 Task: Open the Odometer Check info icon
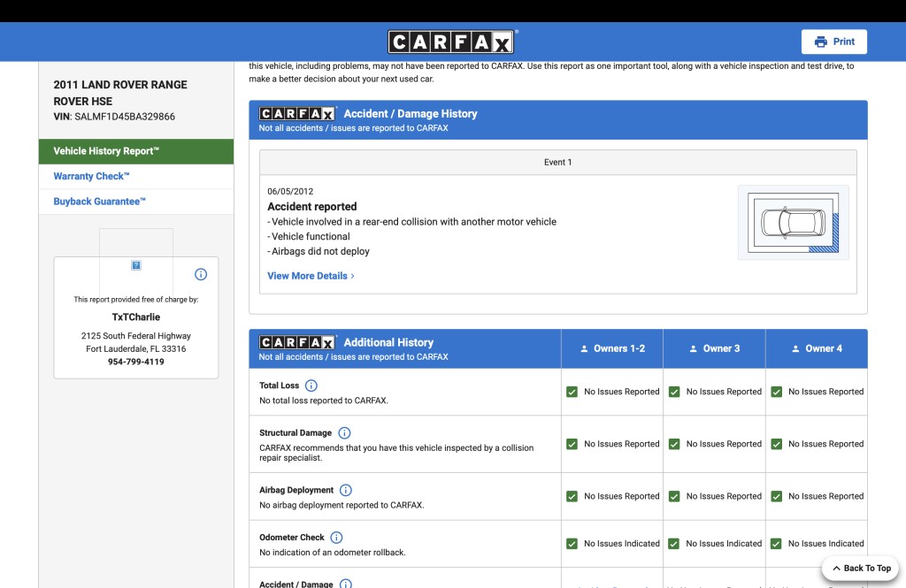(336, 538)
